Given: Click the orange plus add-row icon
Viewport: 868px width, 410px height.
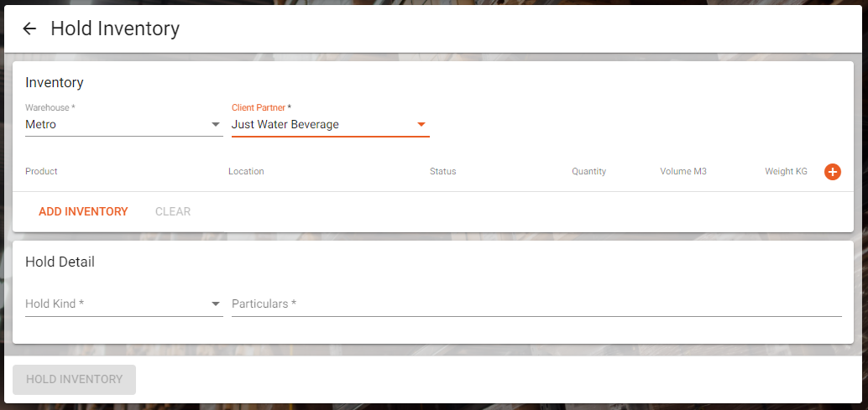Looking at the screenshot, I should pos(833,172).
